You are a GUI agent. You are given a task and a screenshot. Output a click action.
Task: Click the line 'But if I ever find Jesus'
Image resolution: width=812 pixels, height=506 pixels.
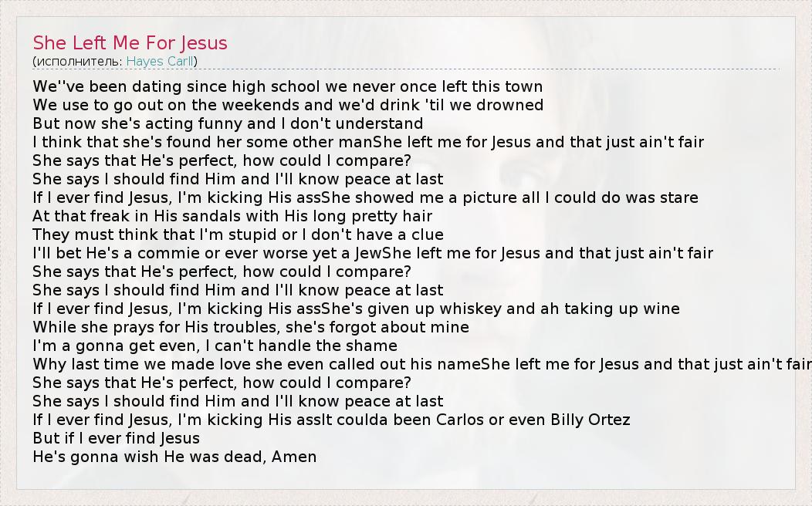click(116, 438)
